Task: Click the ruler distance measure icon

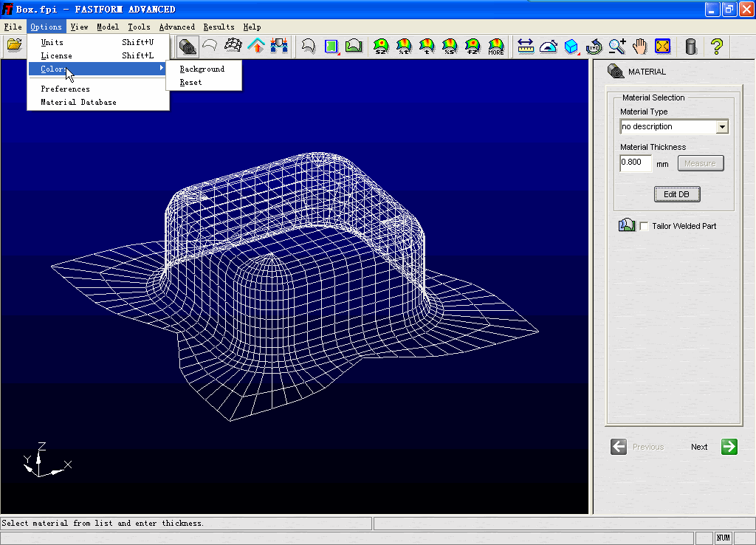Action: click(x=526, y=47)
